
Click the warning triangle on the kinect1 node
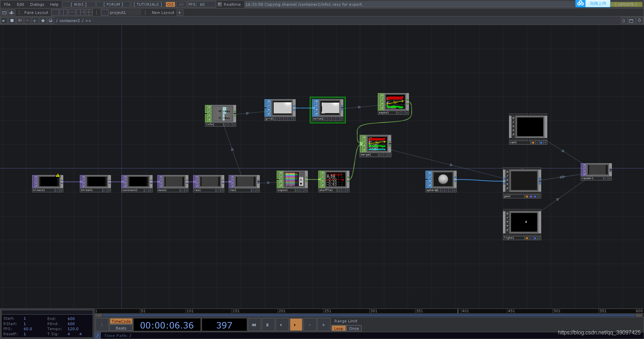tap(57, 175)
